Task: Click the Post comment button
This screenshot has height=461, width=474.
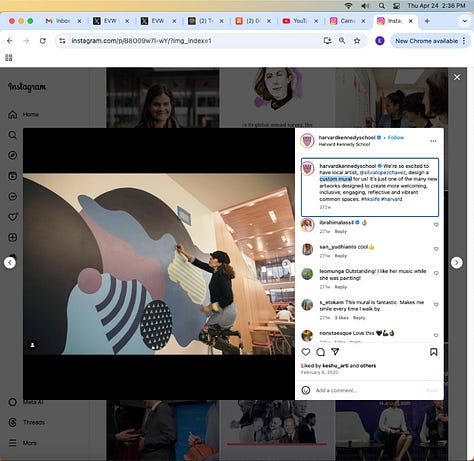Action: (x=432, y=390)
